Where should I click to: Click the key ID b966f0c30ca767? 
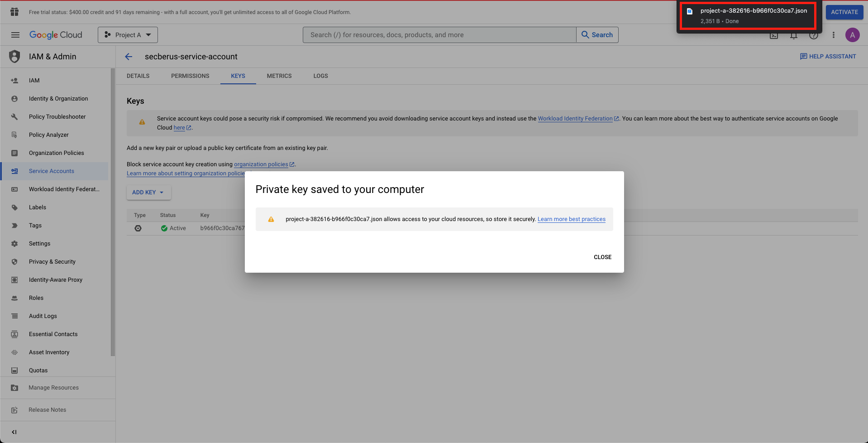[222, 228]
